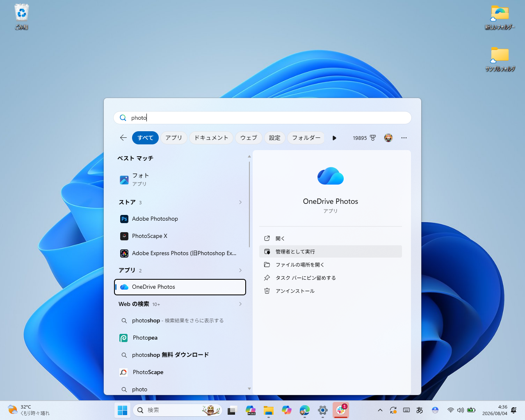Select Adobe Express Photos store result
The height and width of the screenshot is (420, 525).
pos(180,253)
